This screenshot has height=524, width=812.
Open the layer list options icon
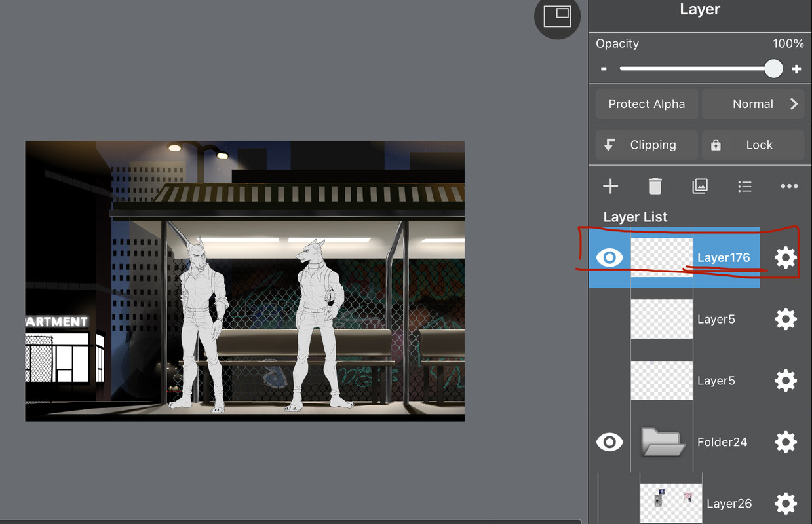(744, 187)
